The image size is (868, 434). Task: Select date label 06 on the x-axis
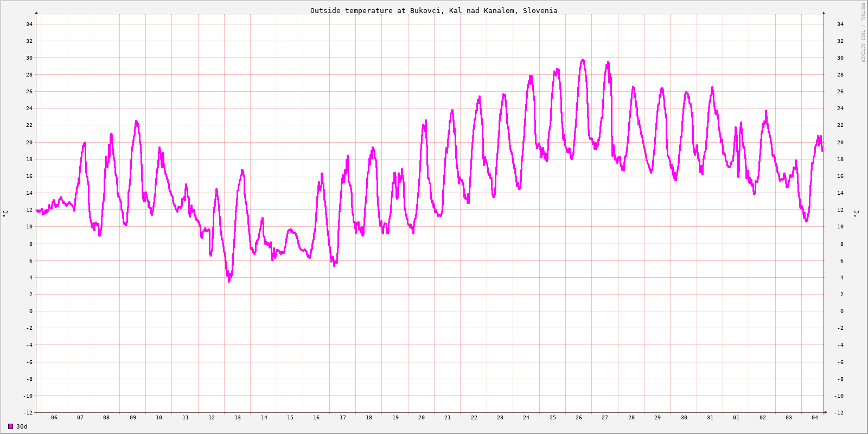(x=54, y=418)
